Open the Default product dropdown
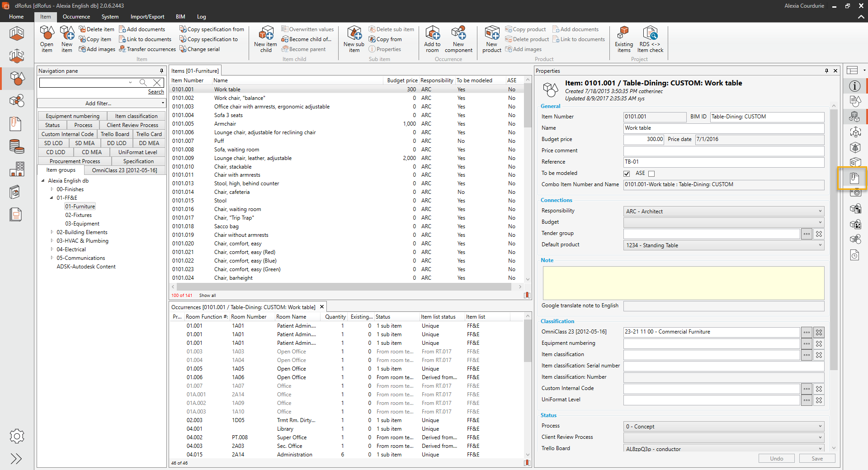The image size is (868, 470). click(x=723, y=245)
